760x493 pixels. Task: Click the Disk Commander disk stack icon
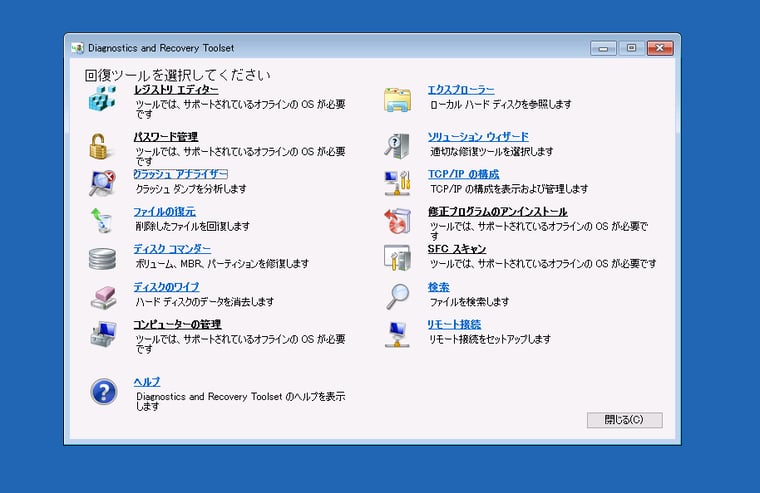pos(102,259)
